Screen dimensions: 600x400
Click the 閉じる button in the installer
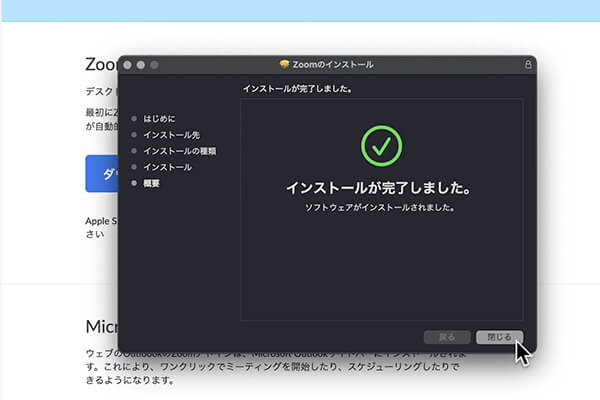pyautogui.click(x=499, y=337)
